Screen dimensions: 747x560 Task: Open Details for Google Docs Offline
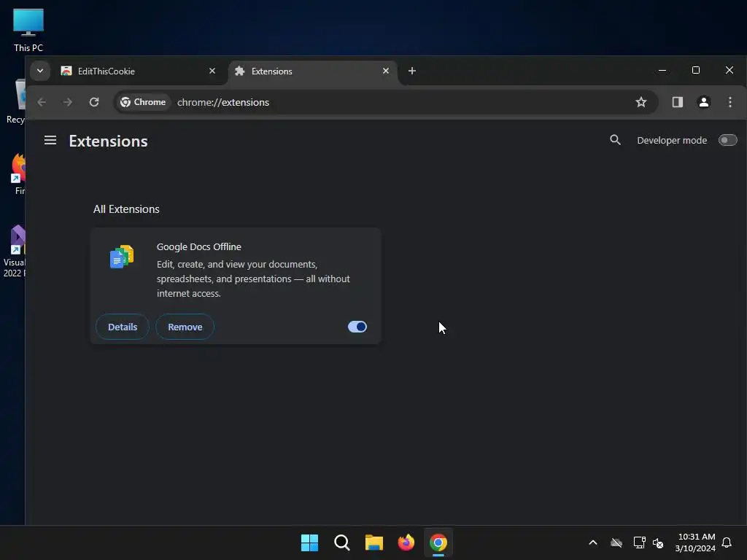123,327
